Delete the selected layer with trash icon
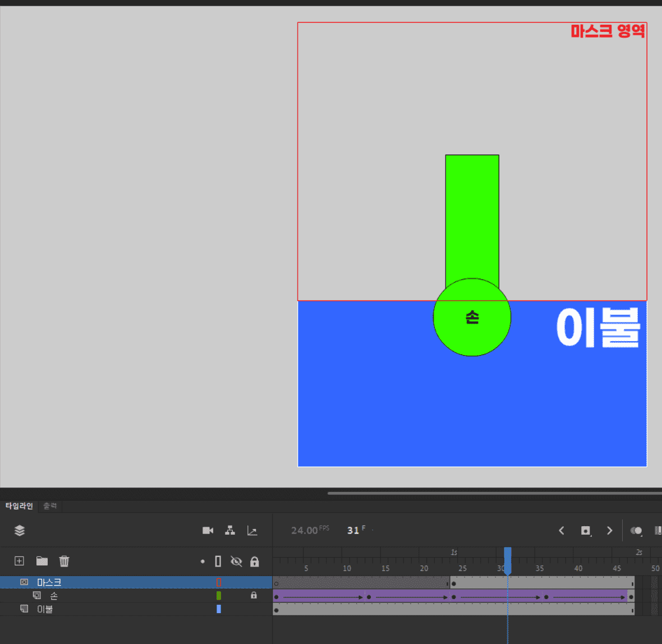This screenshot has height=644, width=662. click(x=64, y=561)
